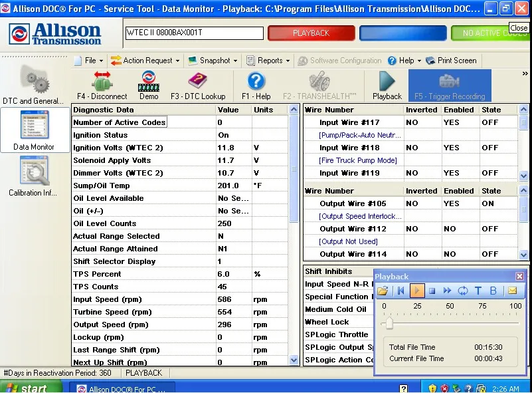Close the Playback floating panel

519,276
